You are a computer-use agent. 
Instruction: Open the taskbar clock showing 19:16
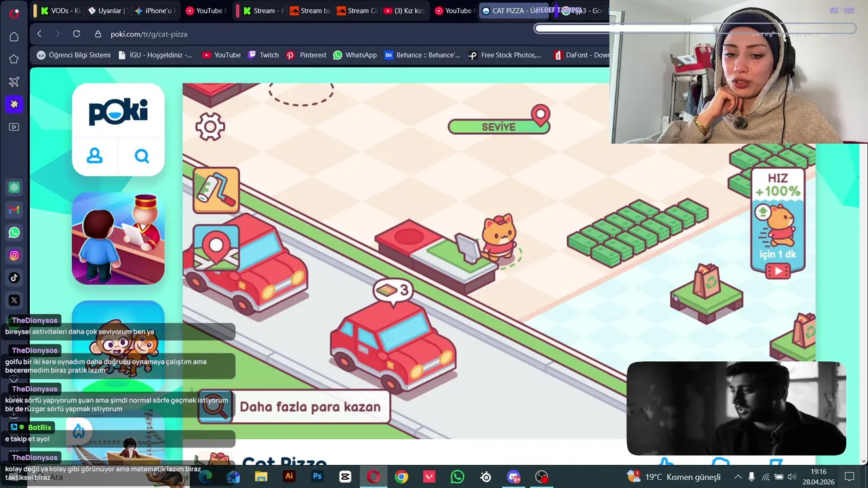point(818,477)
